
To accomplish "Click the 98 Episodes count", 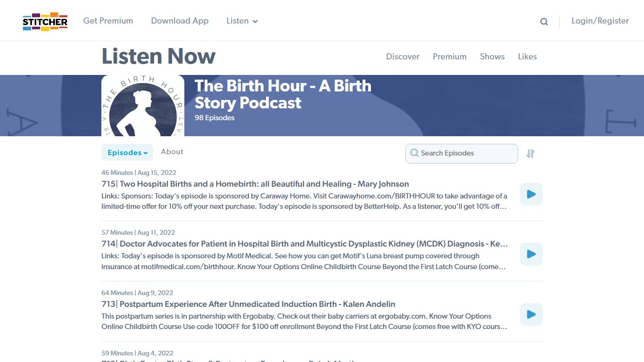I will 215,118.
